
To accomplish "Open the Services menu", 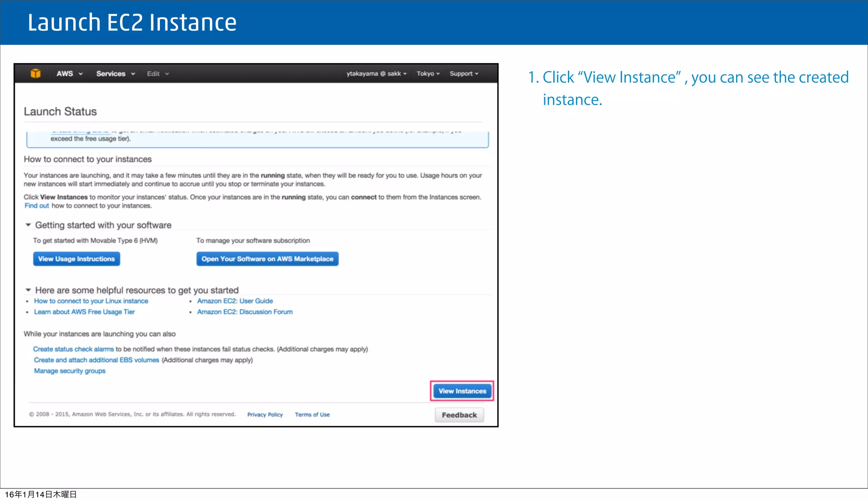I will [x=115, y=73].
